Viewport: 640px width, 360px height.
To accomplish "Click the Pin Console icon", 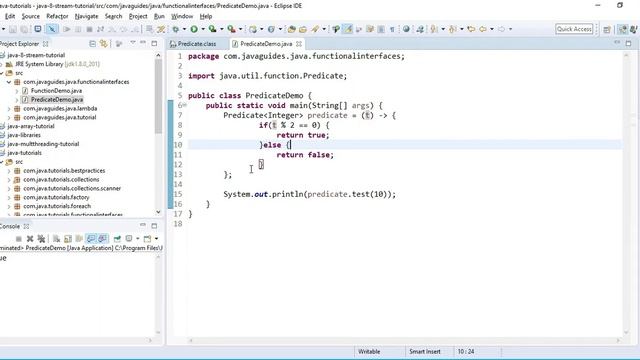I will [117, 239].
